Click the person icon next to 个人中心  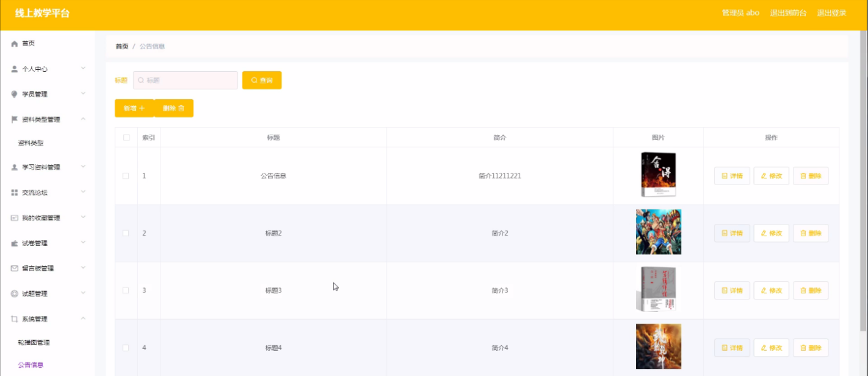coord(14,69)
